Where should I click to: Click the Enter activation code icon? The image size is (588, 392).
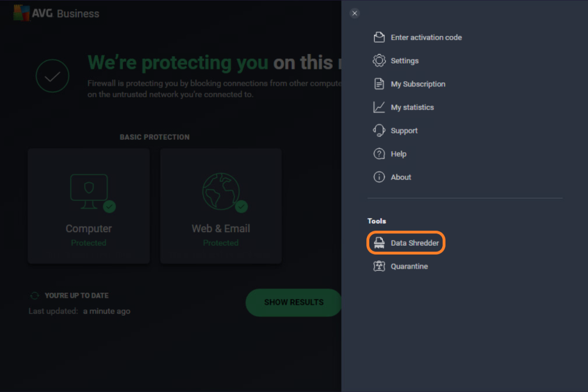(x=378, y=36)
